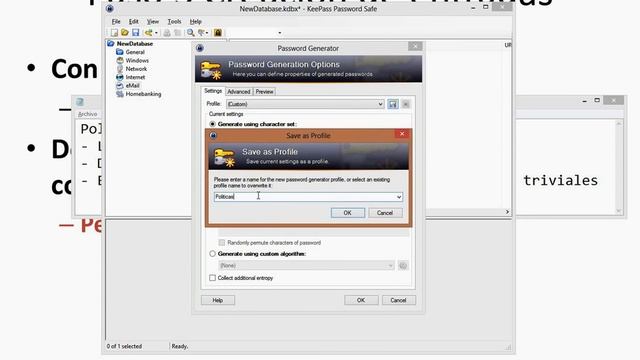Click OK at the bottom of Password Generator
Viewport: 640px width, 360px height.
click(x=361, y=300)
